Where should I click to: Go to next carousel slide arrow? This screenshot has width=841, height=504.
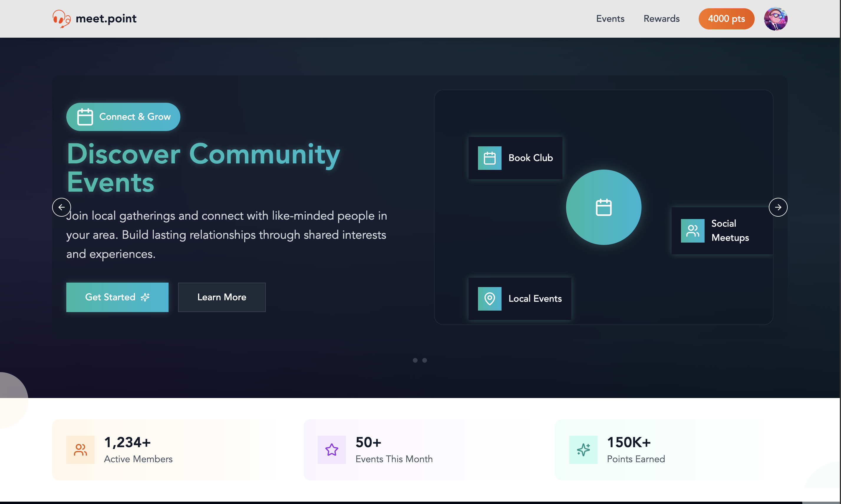coord(778,207)
